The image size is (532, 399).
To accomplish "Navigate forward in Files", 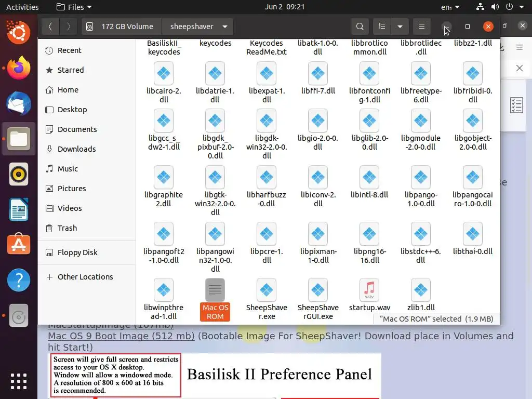I will (x=68, y=26).
